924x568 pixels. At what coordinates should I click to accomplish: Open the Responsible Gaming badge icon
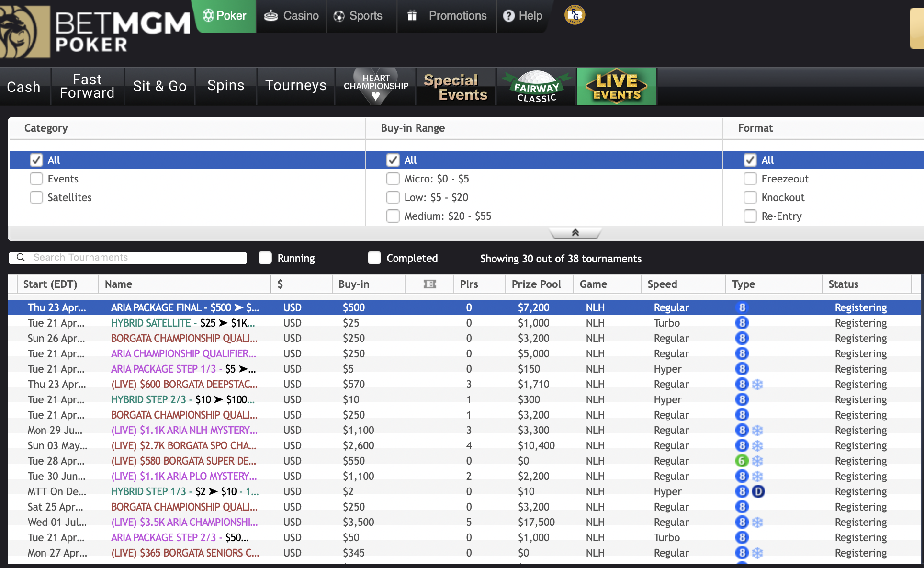pyautogui.click(x=574, y=15)
